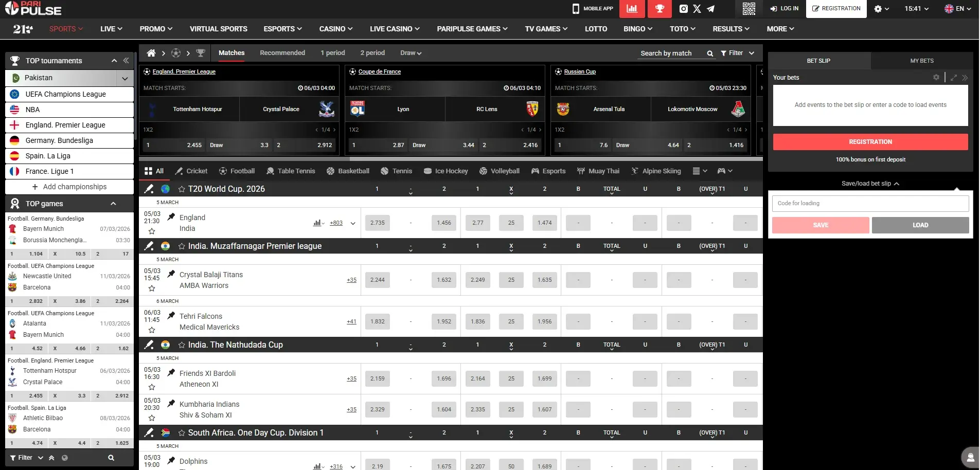Viewport: 980px width, 470px height.
Task: Open the Telegram icon link
Action: pos(710,9)
